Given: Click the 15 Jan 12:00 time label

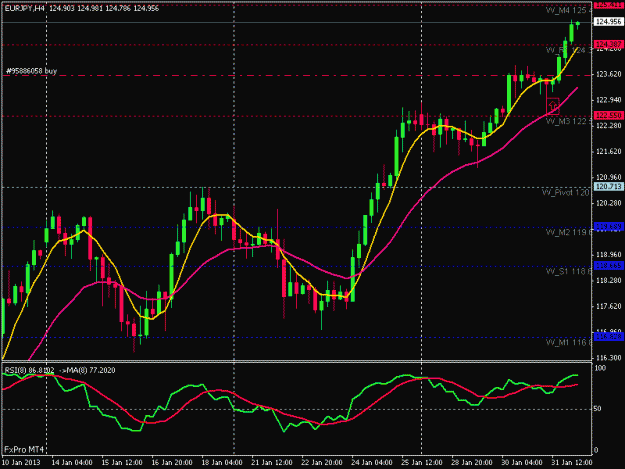Looking at the screenshot, I should coord(122,462).
